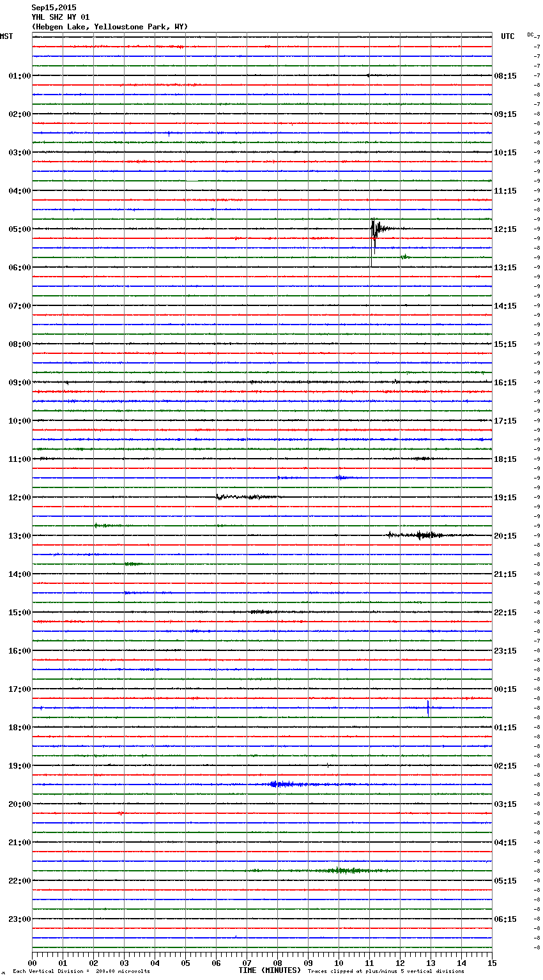Select the 06:00 MST time label
Viewport: 543px width, 980px height.
(x=20, y=268)
